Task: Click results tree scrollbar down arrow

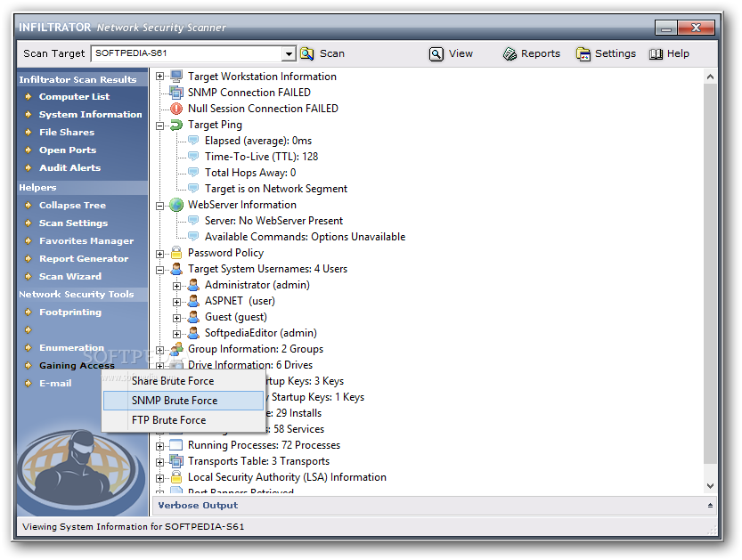Action: coord(710,486)
